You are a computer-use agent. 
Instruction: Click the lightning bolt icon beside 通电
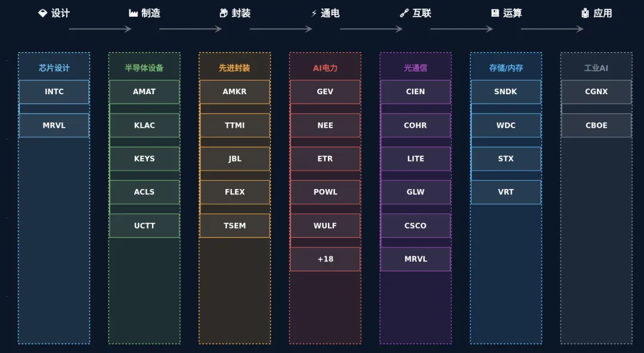pos(314,13)
